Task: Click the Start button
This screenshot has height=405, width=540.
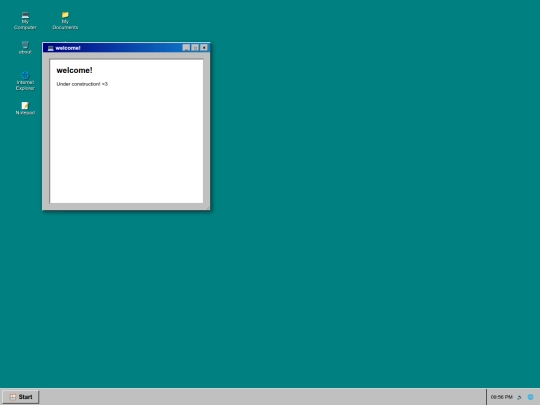Action: point(21,397)
